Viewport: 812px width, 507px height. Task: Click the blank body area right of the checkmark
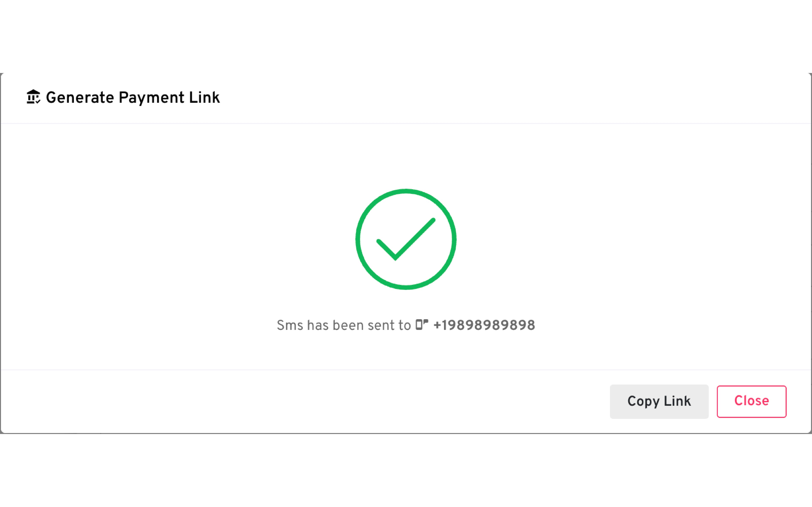638,239
